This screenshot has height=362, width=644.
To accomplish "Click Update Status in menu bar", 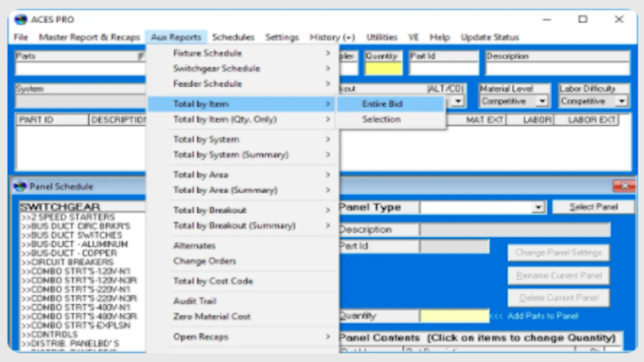I will 490,38.
